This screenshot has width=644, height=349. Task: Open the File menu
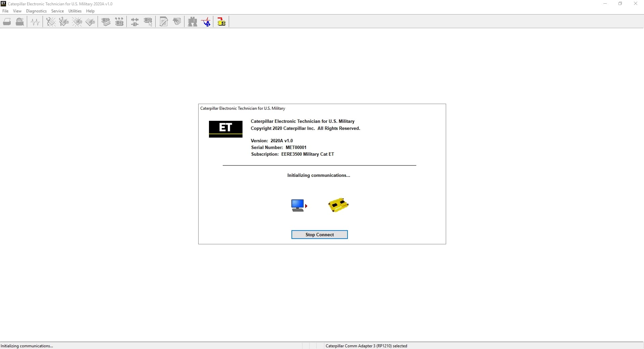5,11
